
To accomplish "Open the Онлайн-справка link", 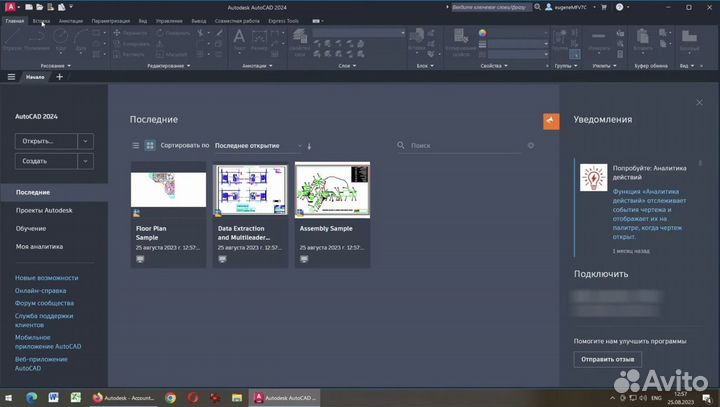I will 40,290.
